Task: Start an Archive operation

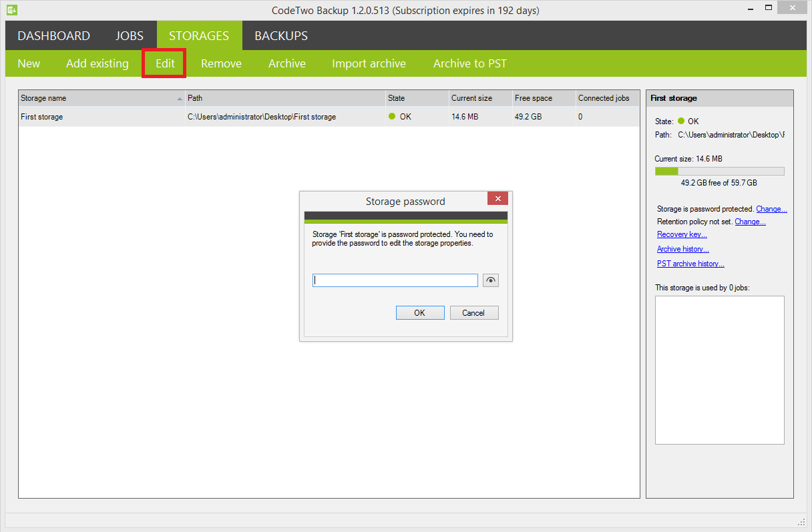Action: tap(286, 63)
